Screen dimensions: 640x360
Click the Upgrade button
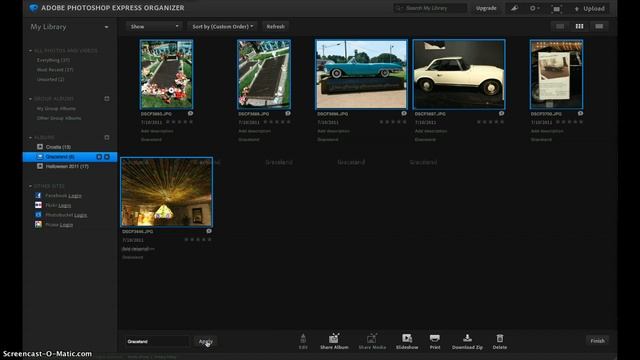(x=486, y=8)
